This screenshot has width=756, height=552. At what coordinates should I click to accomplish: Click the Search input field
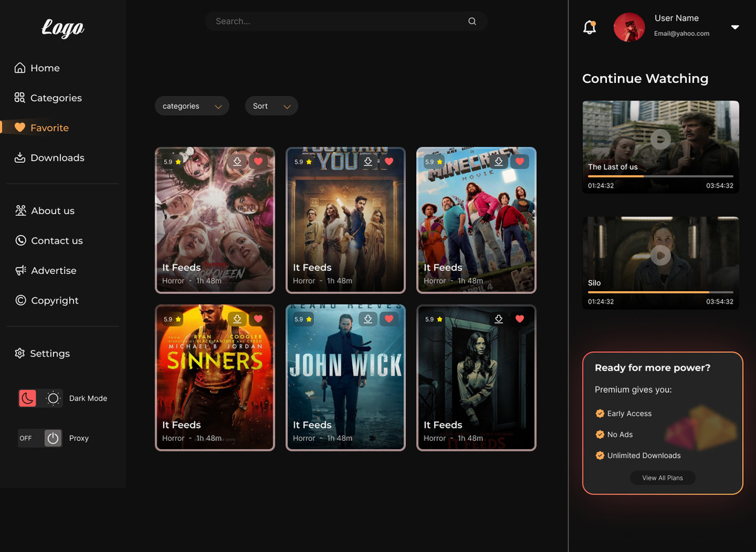click(346, 21)
